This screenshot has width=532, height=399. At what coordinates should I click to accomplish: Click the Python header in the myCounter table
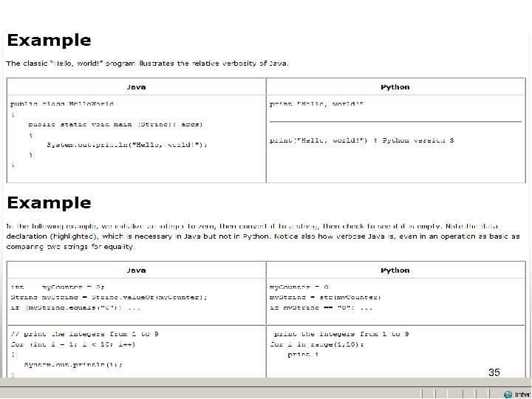coord(395,270)
